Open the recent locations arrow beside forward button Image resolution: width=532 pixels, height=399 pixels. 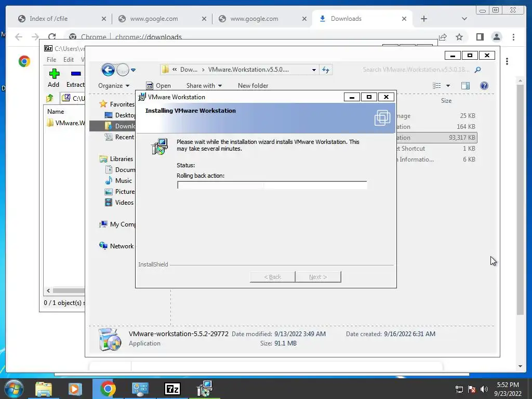[134, 70]
